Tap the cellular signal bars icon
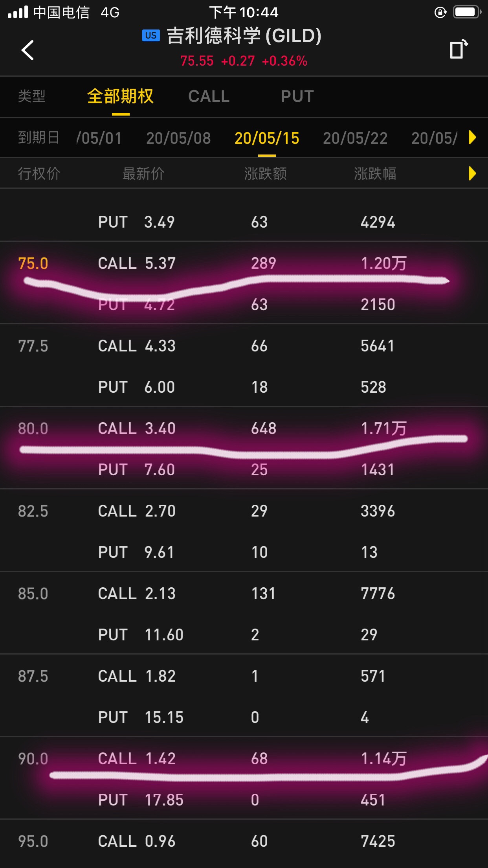Viewport: 488px width, 868px height. click(18, 12)
